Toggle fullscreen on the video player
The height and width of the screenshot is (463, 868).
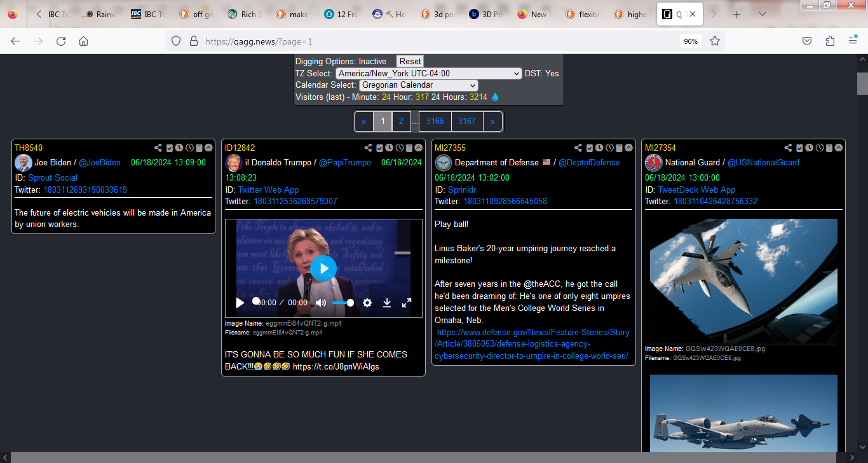click(x=407, y=303)
